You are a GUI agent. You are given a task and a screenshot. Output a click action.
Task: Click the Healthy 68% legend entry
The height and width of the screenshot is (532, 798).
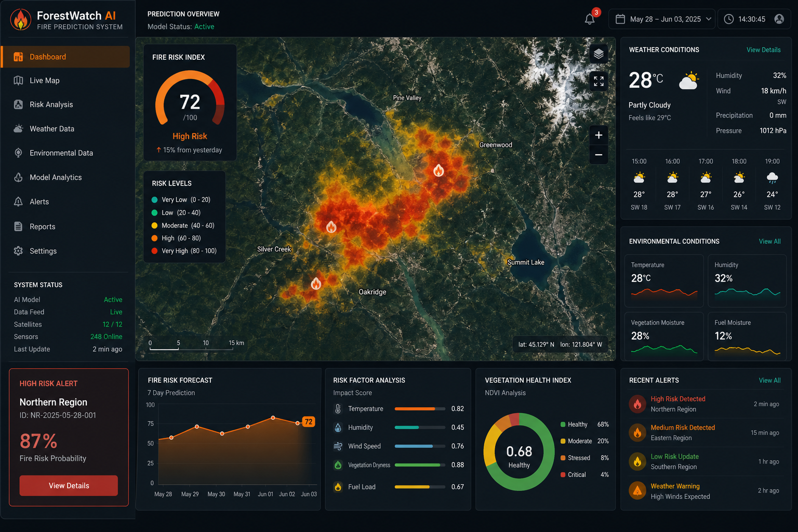point(584,424)
